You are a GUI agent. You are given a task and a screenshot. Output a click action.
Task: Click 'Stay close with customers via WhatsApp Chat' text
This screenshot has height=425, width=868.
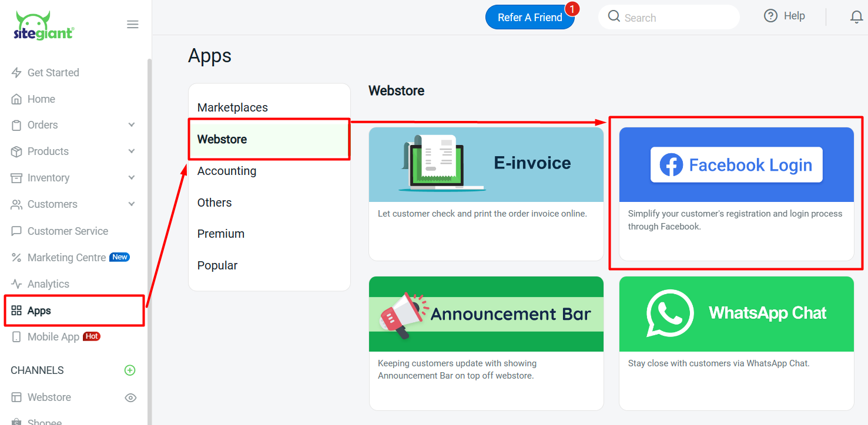tap(719, 363)
